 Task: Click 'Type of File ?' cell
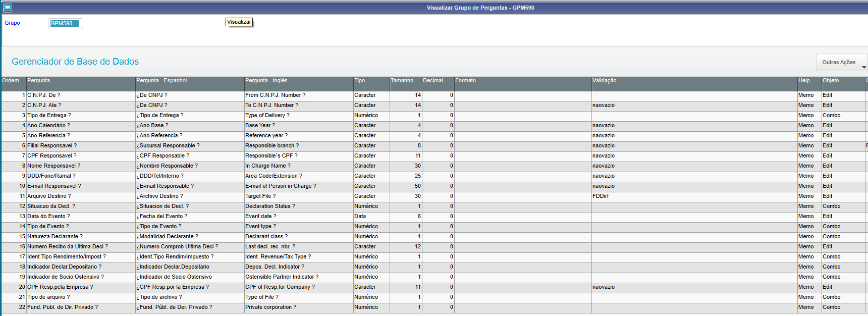click(299, 297)
